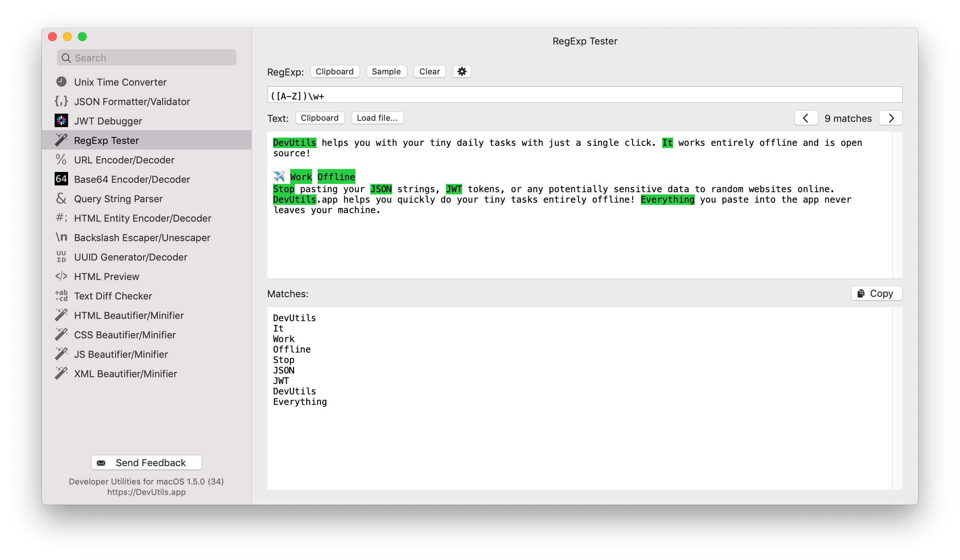The image size is (960, 560).
Task: Open the HTML Preview tool
Action: tap(107, 276)
